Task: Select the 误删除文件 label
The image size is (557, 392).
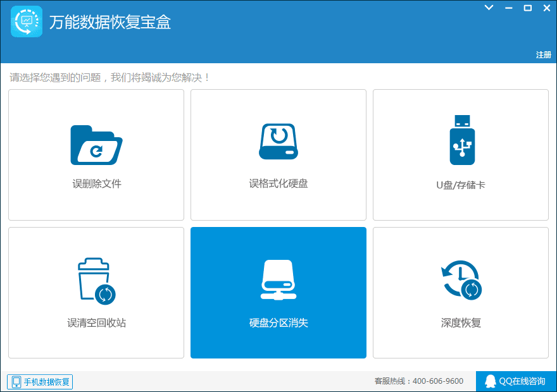Action: pos(96,184)
